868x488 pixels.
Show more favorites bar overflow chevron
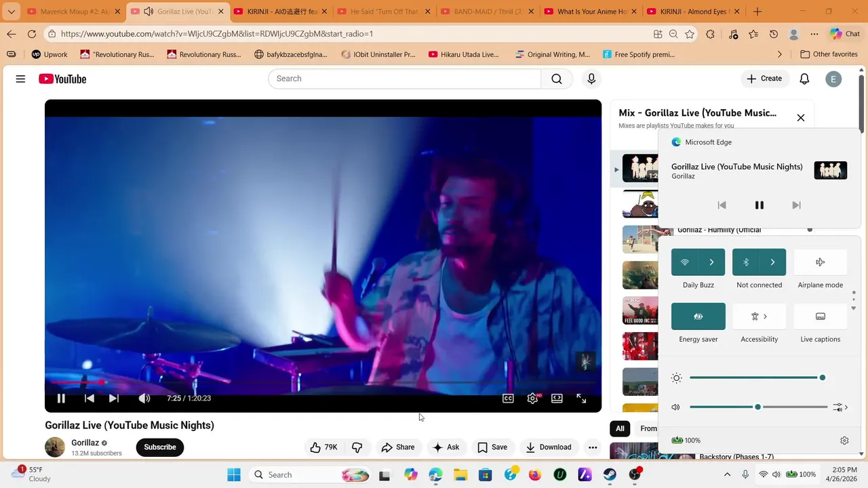(780, 54)
